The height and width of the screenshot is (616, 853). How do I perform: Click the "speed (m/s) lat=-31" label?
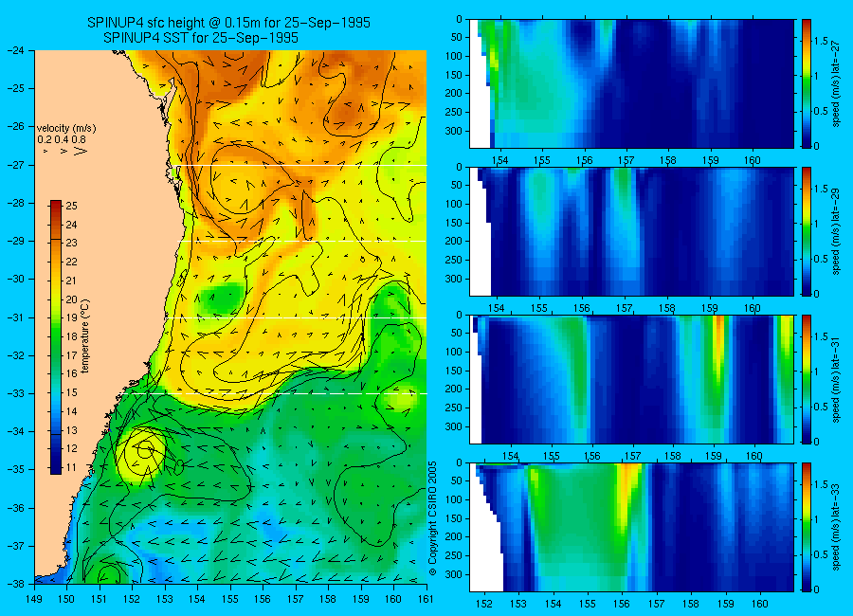click(836, 379)
